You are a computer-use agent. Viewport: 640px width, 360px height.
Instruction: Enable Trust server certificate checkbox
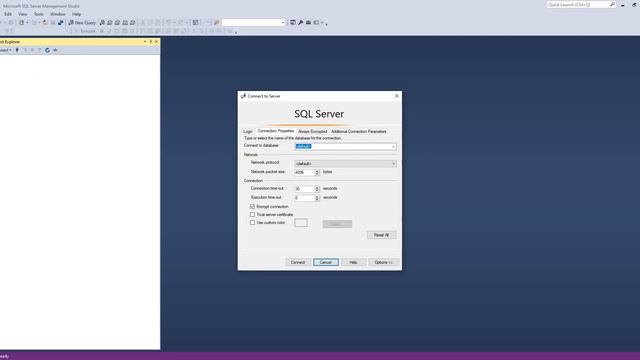(x=252, y=214)
